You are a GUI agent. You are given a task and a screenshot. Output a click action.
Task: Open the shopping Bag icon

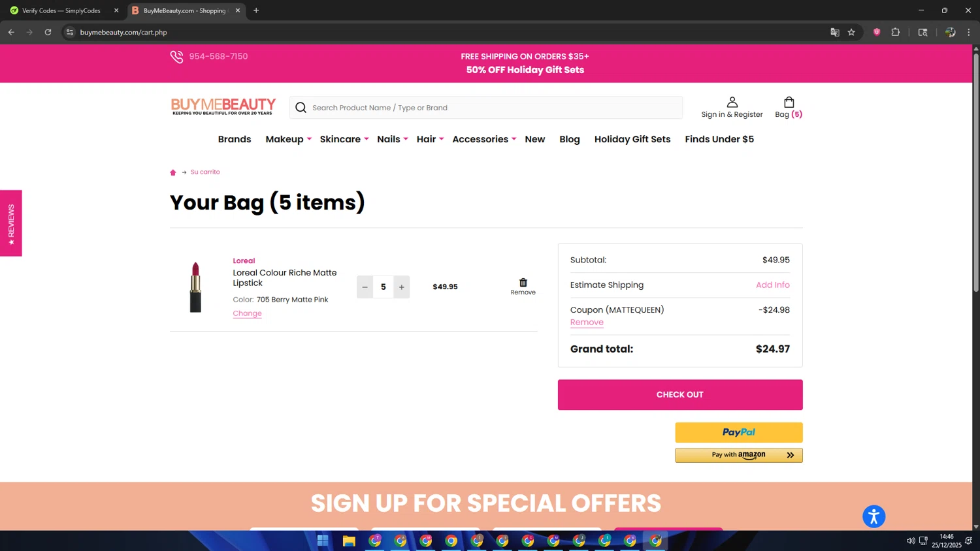pos(789,102)
